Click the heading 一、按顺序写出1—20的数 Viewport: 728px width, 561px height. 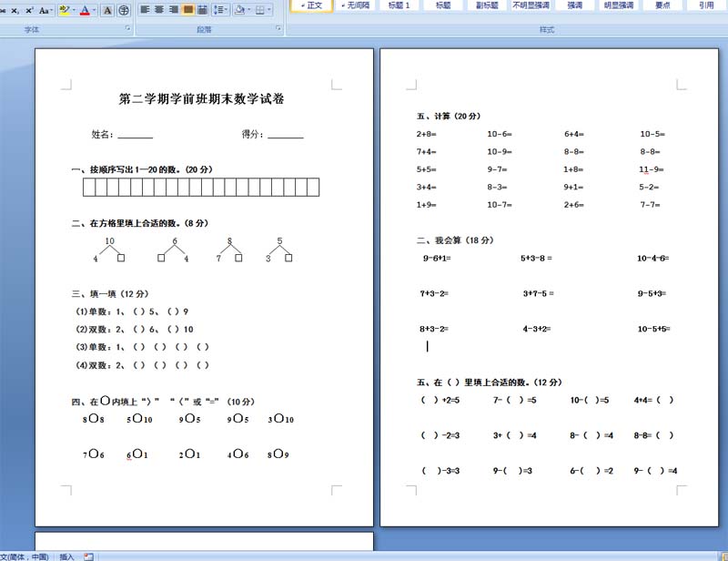[142, 169]
